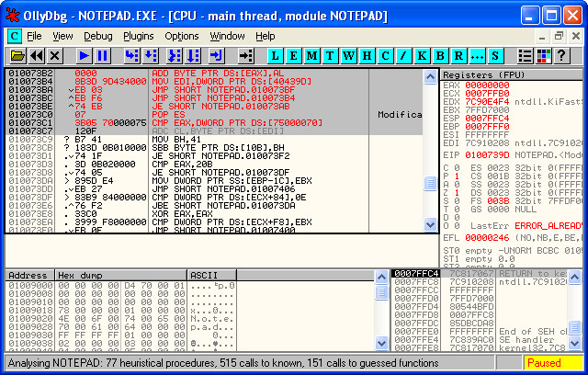Screen dimensions: 588x375
Task: Open help via question mark icon
Action: tap(561, 56)
